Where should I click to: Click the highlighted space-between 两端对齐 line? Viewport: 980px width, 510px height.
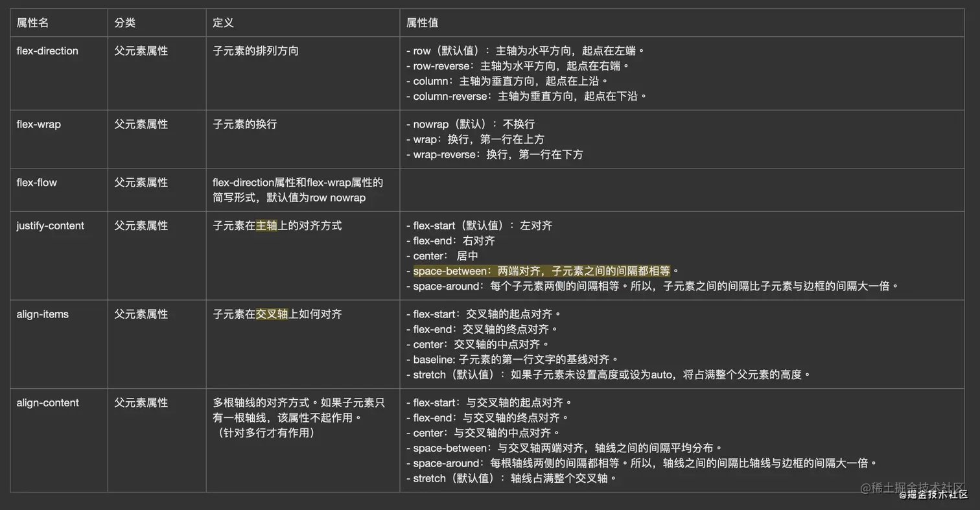(542, 271)
